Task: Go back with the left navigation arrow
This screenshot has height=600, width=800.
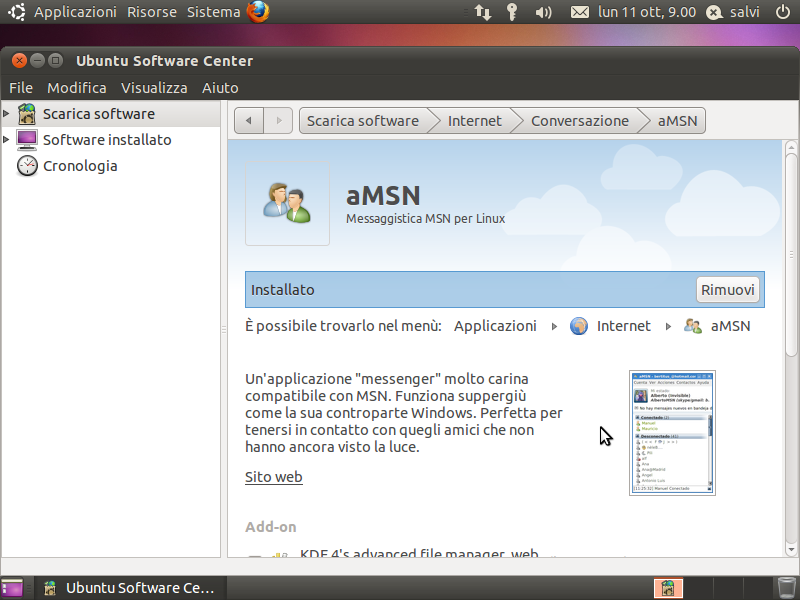Action: point(249,120)
